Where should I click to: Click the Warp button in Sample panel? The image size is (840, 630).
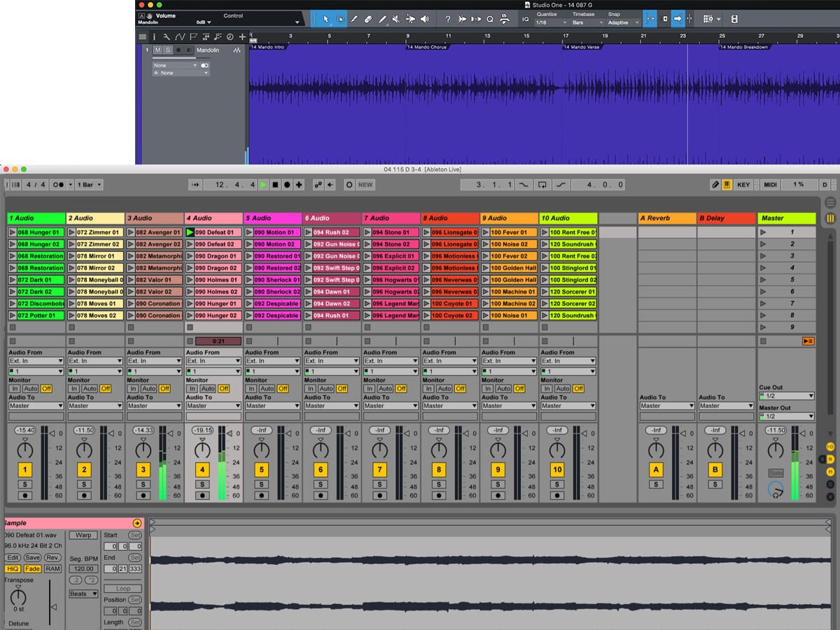coord(83,535)
